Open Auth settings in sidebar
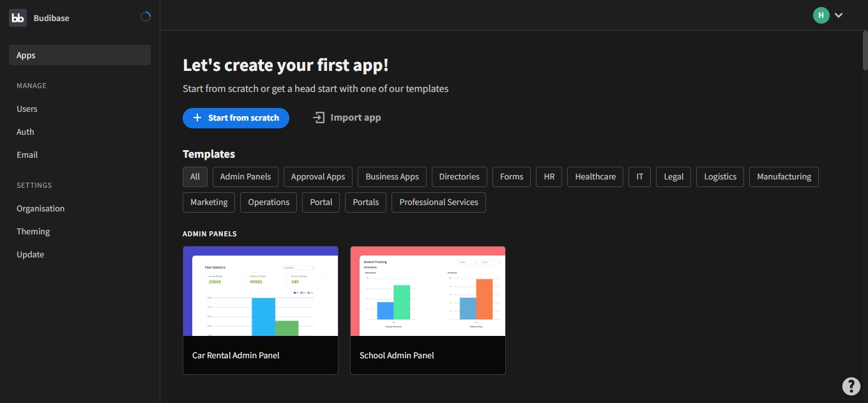The height and width of the screenshot is (403, 868). pyautogui.click(x=26, y=132)
